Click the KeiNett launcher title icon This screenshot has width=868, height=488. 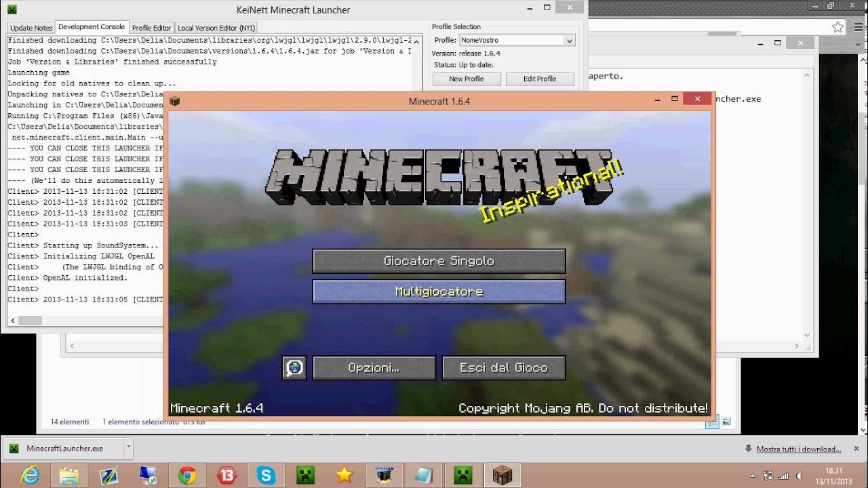[12, 9]
